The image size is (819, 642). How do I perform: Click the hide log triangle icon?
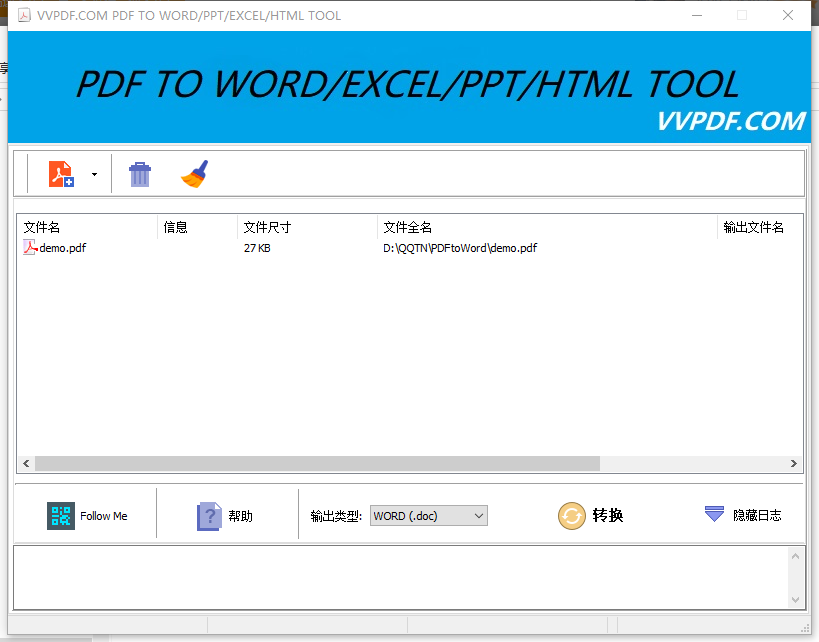(714, 514)
